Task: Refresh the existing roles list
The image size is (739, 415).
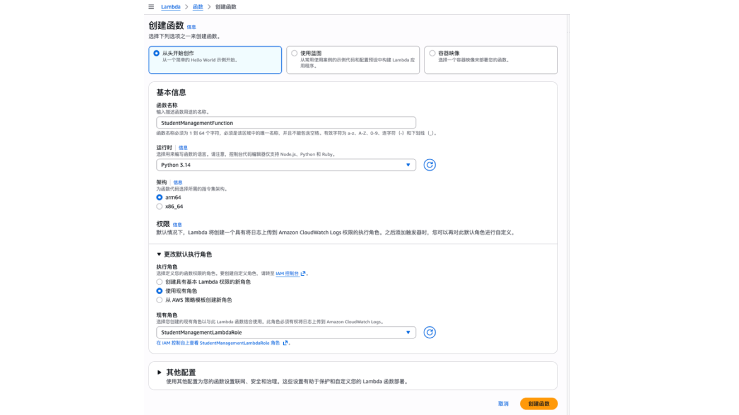Action: tap(430, 332)
